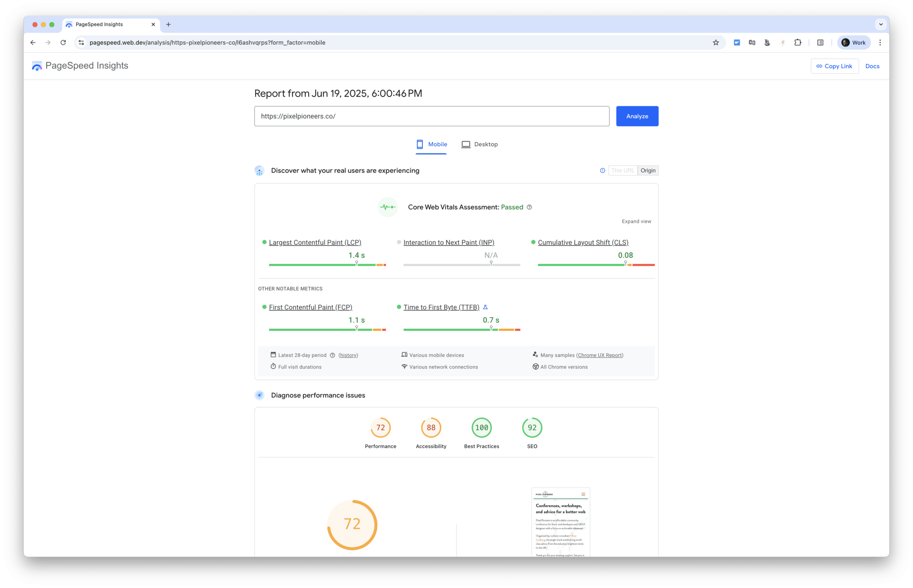Click the TTFB experimental flask icon
Screen dimensions: 913x588
point(485,307)
